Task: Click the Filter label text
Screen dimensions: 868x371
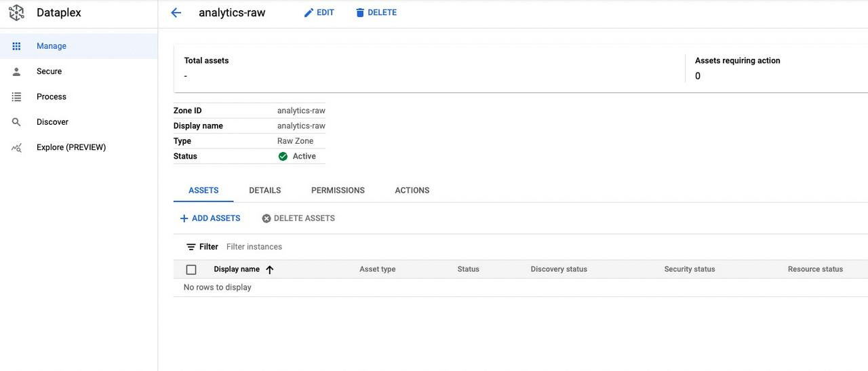Action: pyautogui.click(x=209, y=247)
